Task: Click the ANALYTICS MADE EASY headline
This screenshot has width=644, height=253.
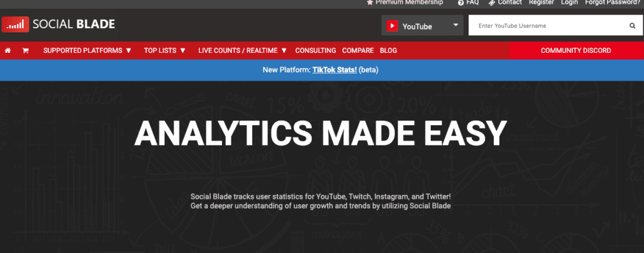Action: pos(321,133)
